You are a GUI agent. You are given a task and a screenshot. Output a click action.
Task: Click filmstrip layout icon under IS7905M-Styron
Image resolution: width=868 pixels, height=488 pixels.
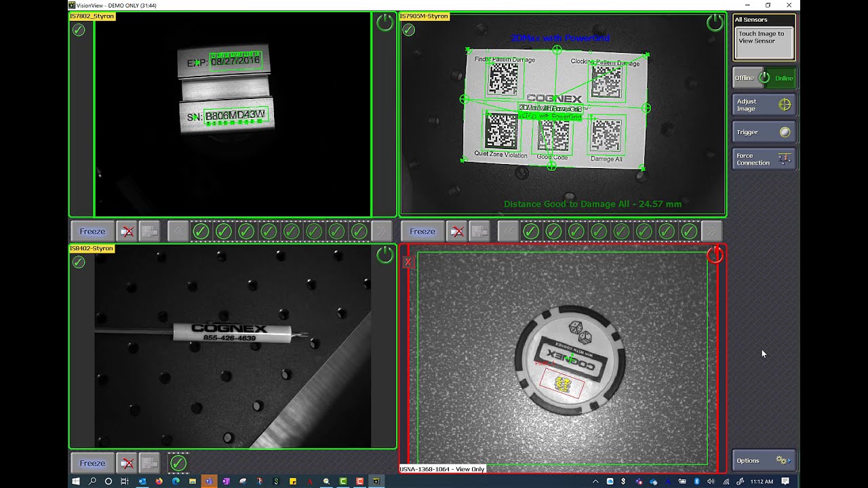pos(479,231)
